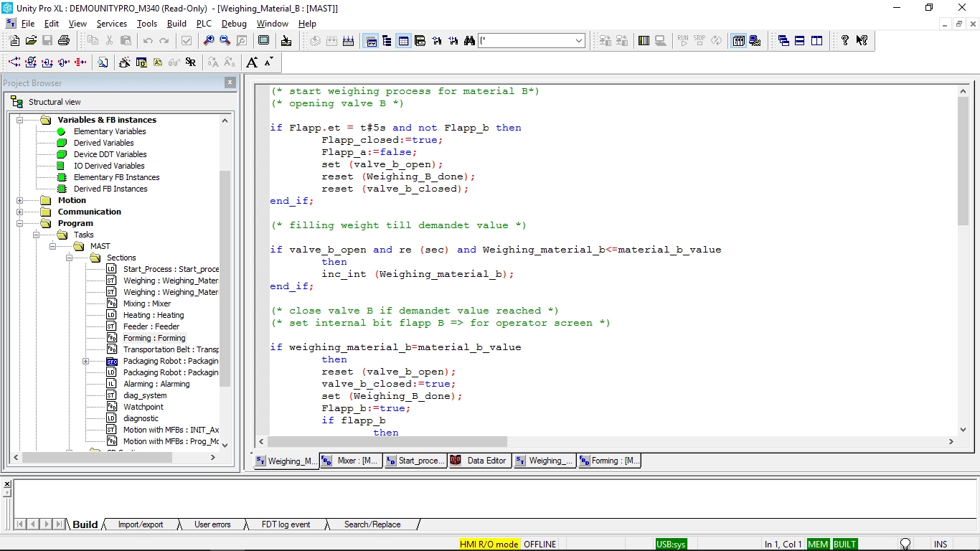The height and width of the screenshot is (551, 980).
Task: Expand the Motion folder node
Action: point(20,200)
